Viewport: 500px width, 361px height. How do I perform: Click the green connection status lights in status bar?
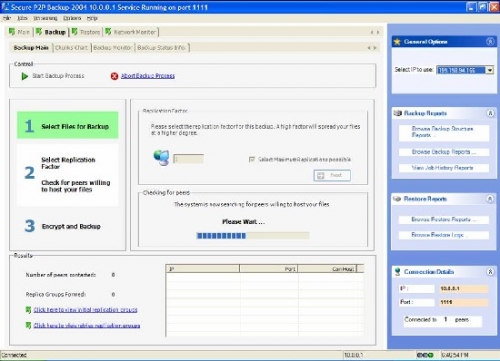click(x=425, y=355)
